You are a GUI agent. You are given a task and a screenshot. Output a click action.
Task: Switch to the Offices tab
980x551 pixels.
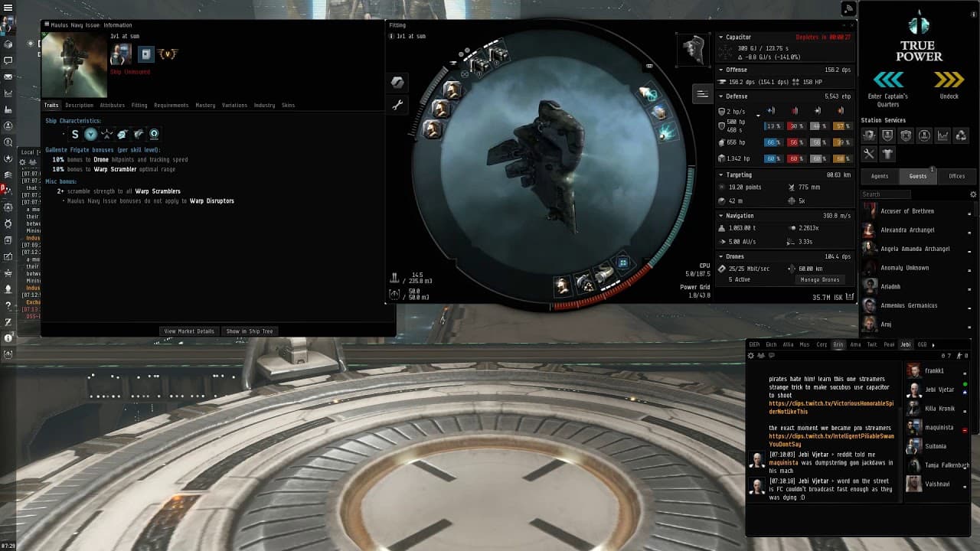[x=957, y=176]
